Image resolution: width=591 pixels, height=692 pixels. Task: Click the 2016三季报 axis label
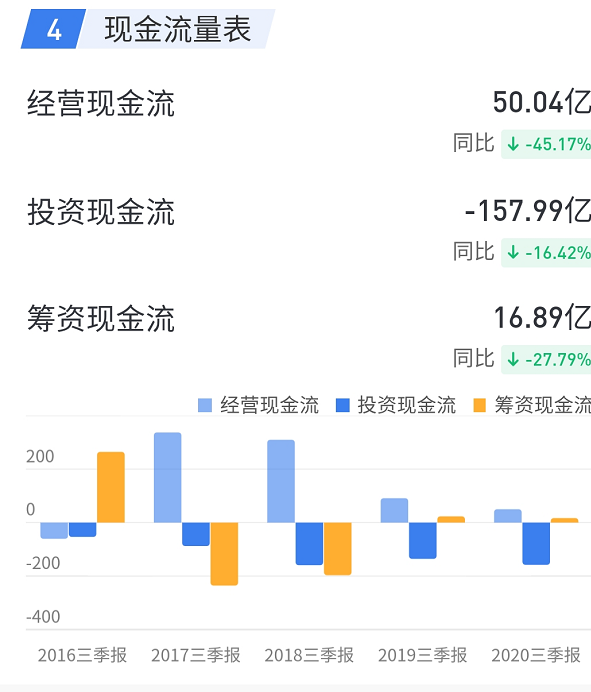tap(82, 655)
